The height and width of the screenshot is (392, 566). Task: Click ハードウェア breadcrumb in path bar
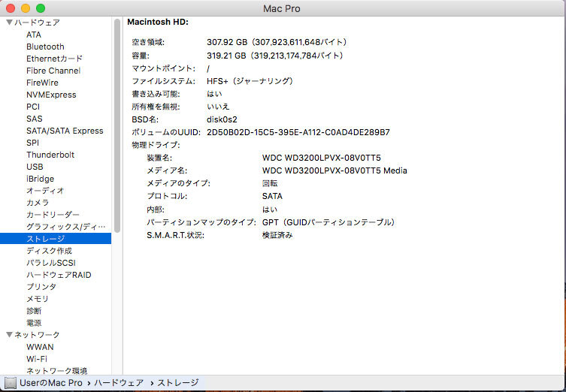[119, 383]
